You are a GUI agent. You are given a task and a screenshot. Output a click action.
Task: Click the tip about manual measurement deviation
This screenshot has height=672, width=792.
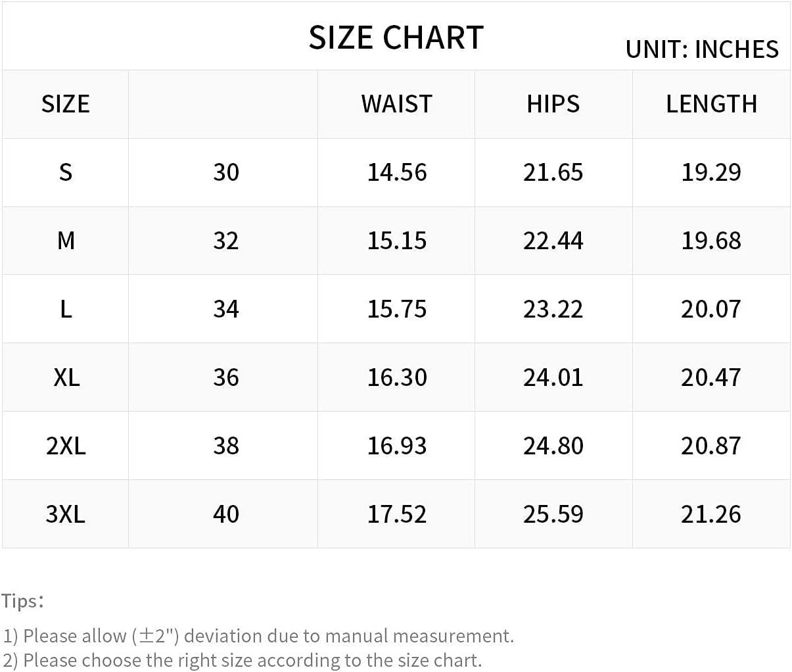tap(258, 636)
